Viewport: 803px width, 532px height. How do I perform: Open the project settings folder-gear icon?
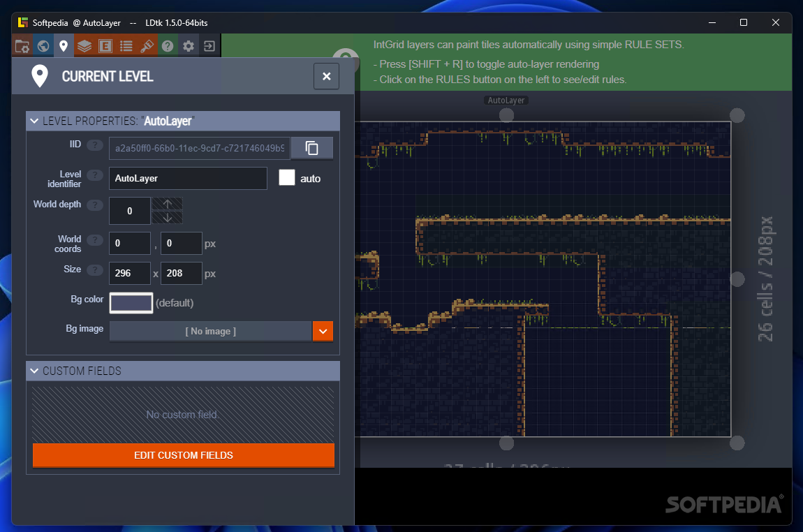click(22, 46)
